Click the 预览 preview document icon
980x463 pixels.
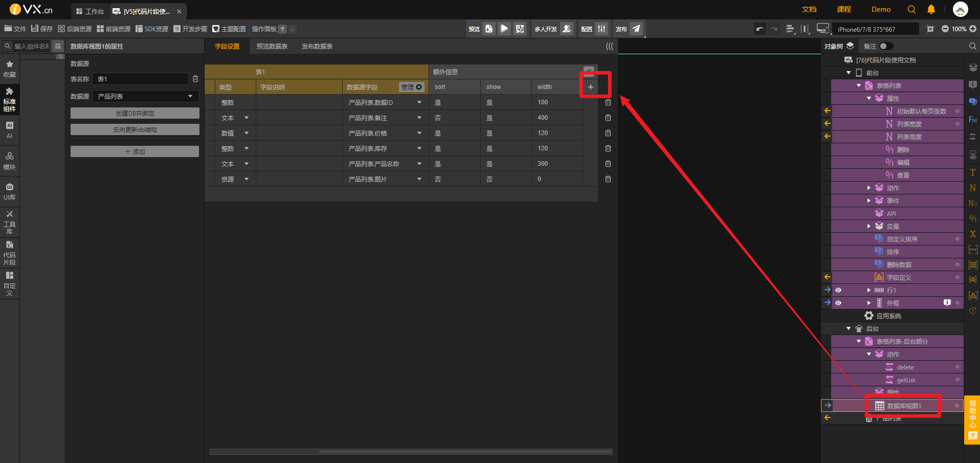coord(489,29)
